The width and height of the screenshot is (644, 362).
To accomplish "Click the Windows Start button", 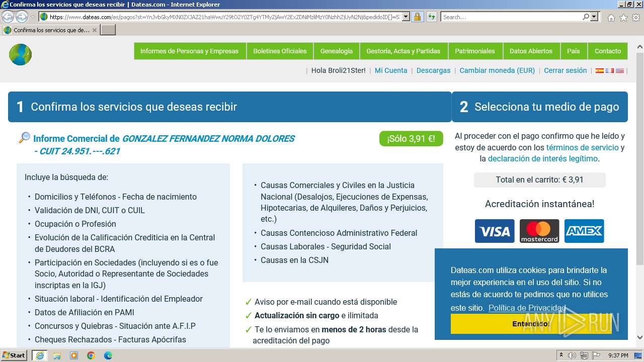I will pyautogui.click(x=14, y=355).
